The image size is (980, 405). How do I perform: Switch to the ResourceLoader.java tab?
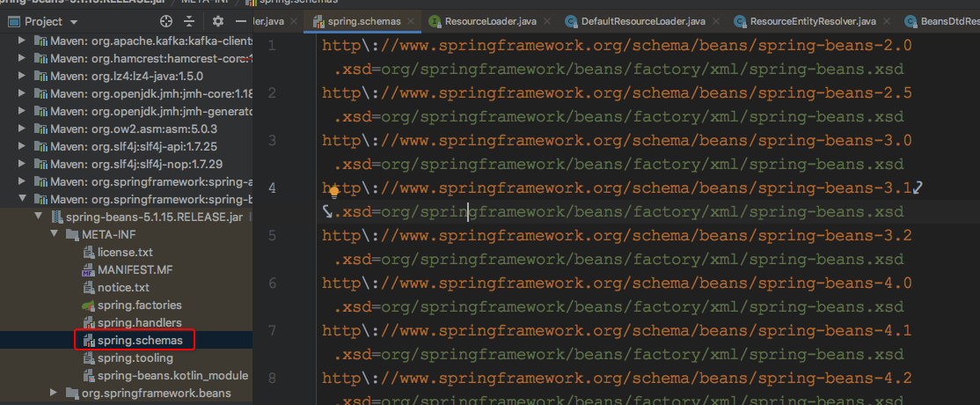491,21
